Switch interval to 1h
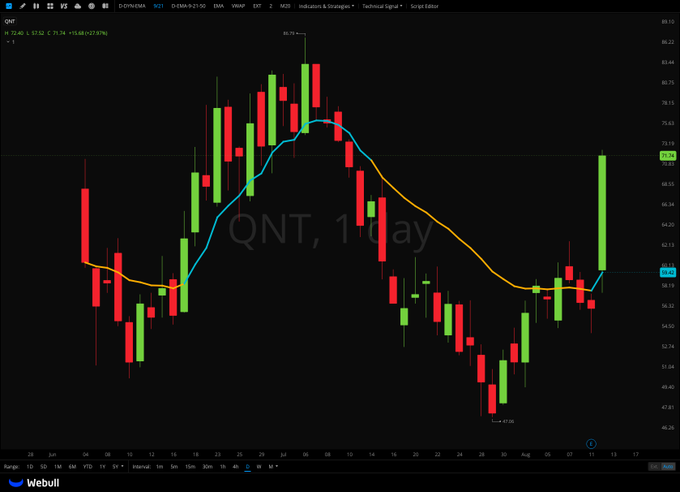The width and height of the screenshot is (680, 492). [x=223, y=466]
